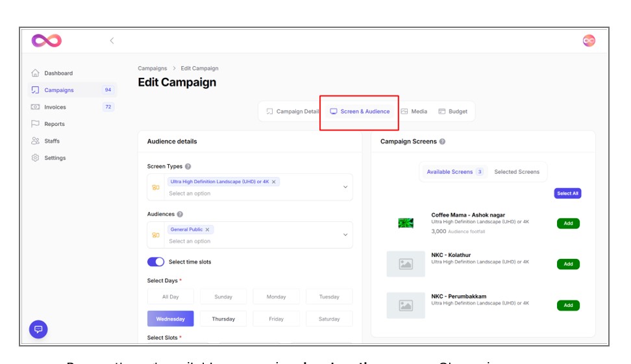Expand the Screen Types dropdown
Viewport: 631px width, 364px height.
pos(345,187)
